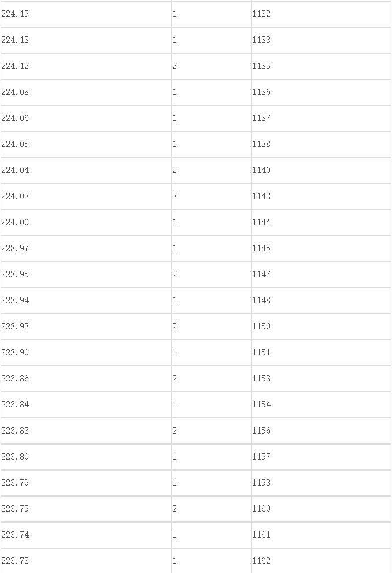392x573 pixels.
Task: Select the cell showing 224.15
Action: [86, 14]
